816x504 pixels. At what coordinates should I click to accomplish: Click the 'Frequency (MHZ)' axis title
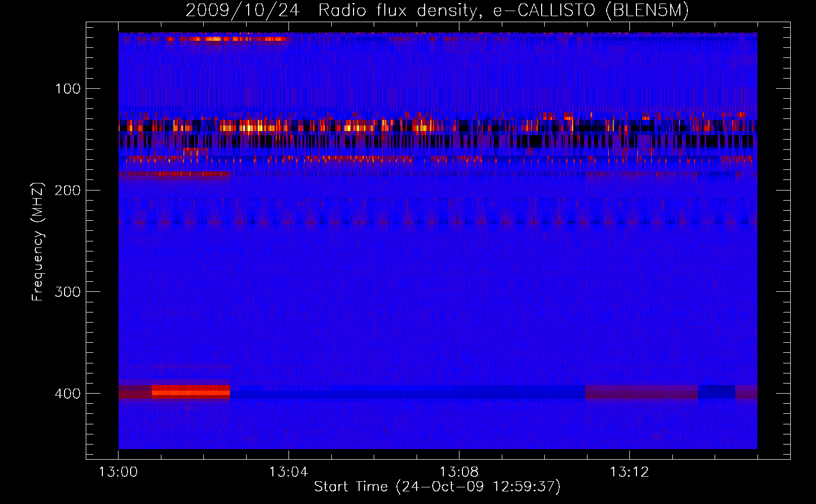[x=38, y=241]
